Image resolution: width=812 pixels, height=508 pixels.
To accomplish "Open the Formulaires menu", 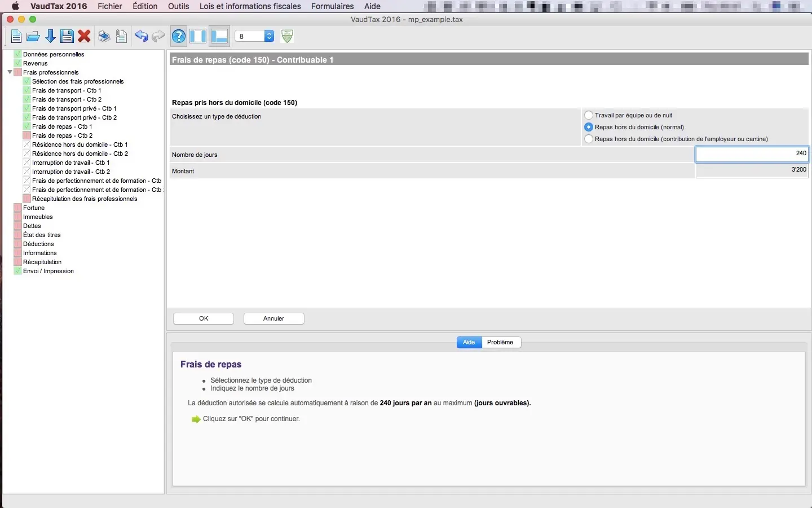I will [x=333, y=6].
